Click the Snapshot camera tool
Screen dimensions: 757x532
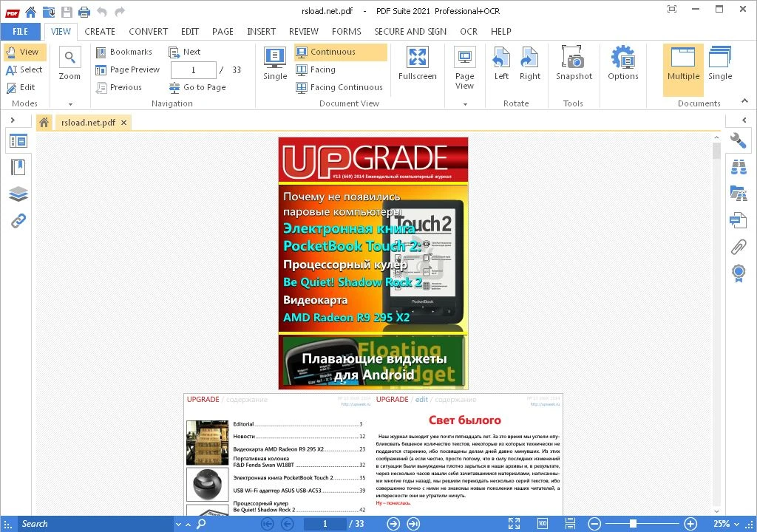pyautogui.click(x=574, y=63)
